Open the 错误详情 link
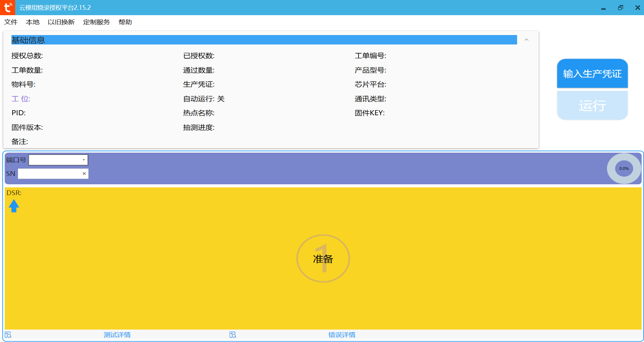The image size is (644, 342). (x=342, y=335)
